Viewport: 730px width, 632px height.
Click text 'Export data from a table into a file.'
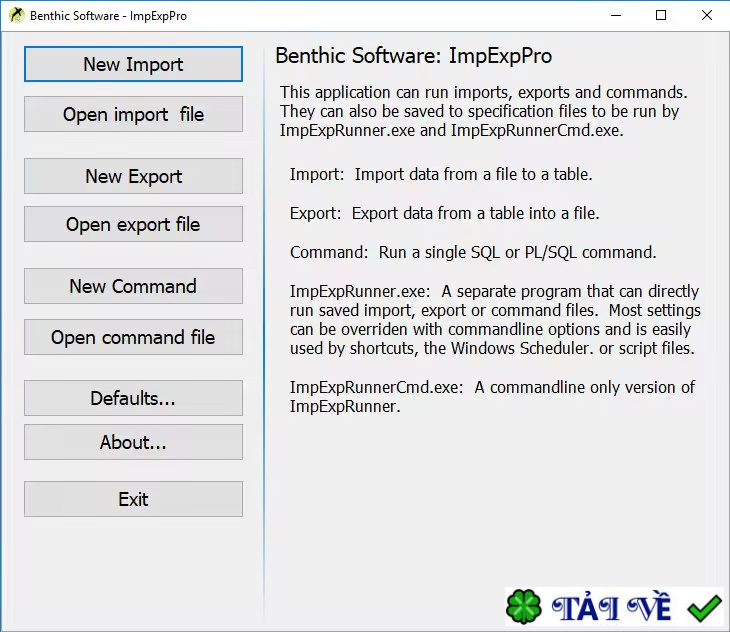[475, 214]
